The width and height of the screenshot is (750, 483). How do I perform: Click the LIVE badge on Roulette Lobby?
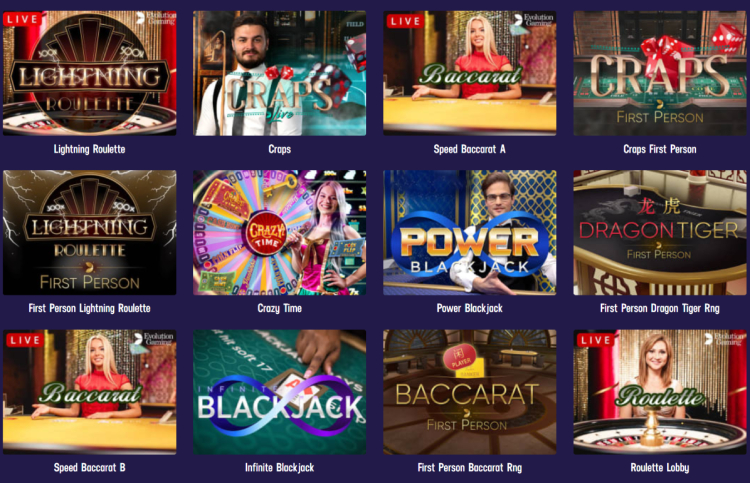pyautogui.click(x=596, y=340)
